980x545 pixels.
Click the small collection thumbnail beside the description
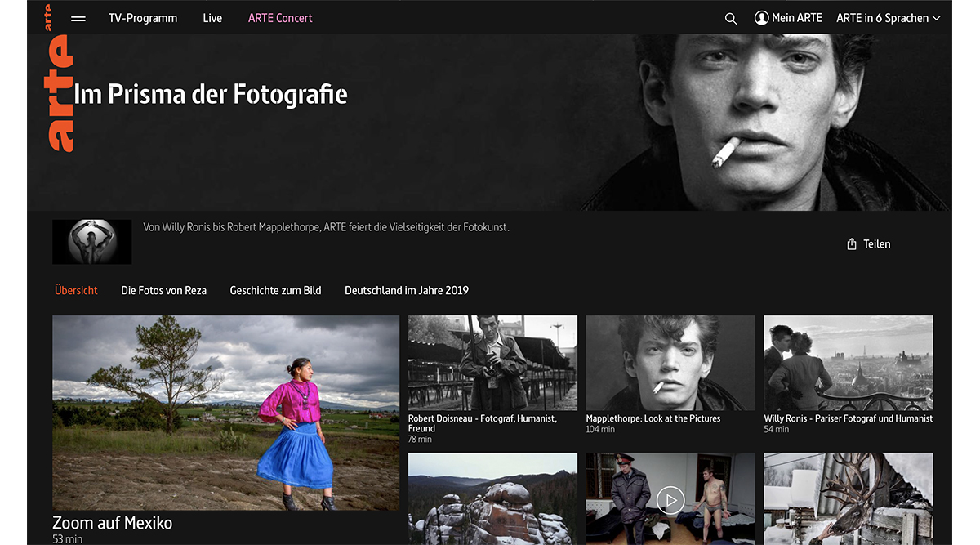(91, 242)
